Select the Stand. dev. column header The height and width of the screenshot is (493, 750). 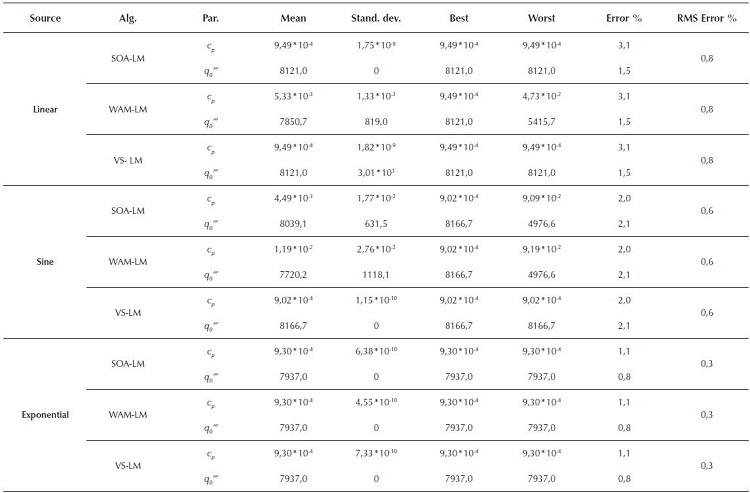point(376,19)
